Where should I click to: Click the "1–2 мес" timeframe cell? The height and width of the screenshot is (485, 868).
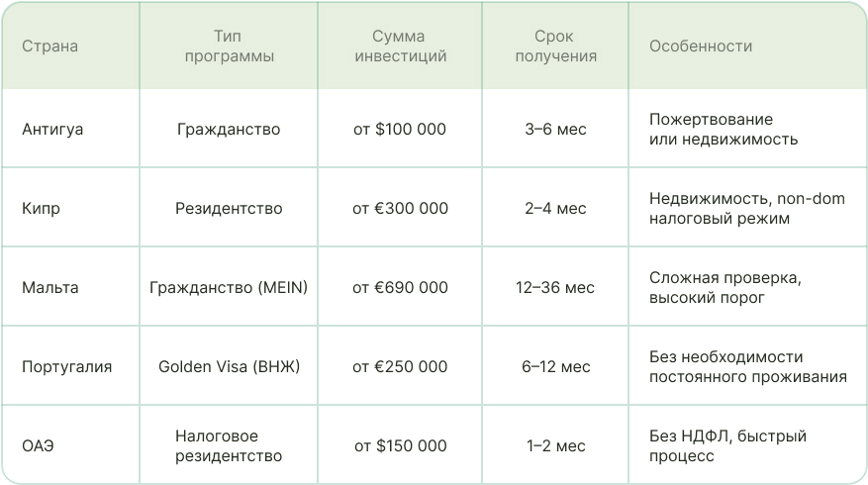point(555,446)
